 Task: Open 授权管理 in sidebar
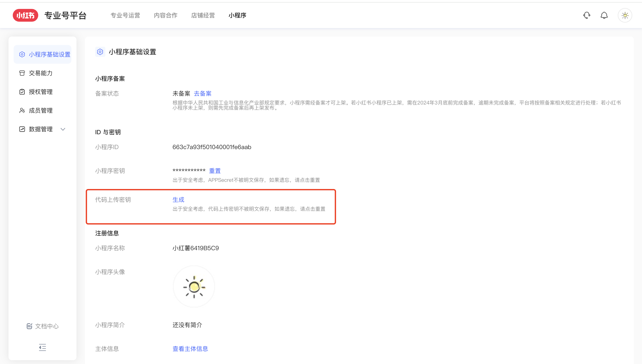point(42,92)
